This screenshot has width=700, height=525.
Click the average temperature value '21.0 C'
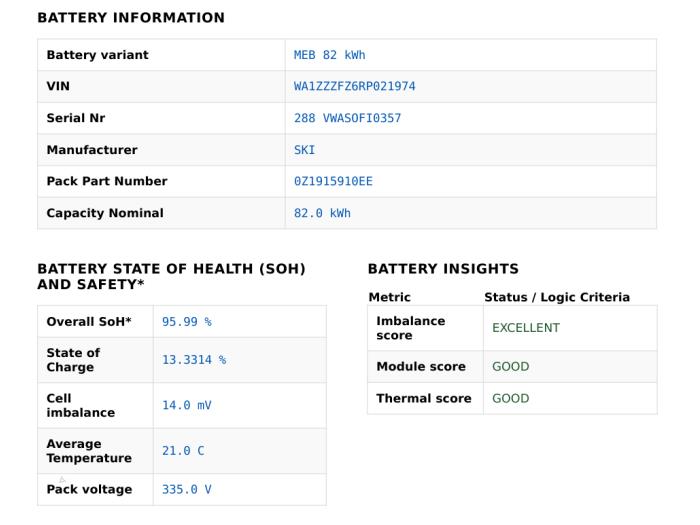coord(183,450)
